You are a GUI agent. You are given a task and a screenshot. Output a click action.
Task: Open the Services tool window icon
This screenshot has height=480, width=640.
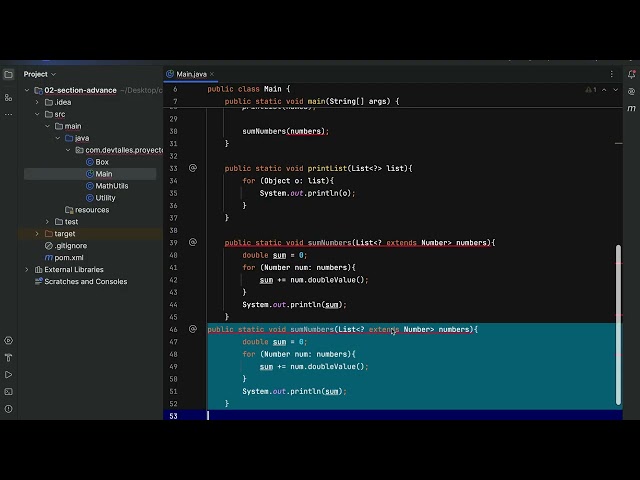point(8,340)
